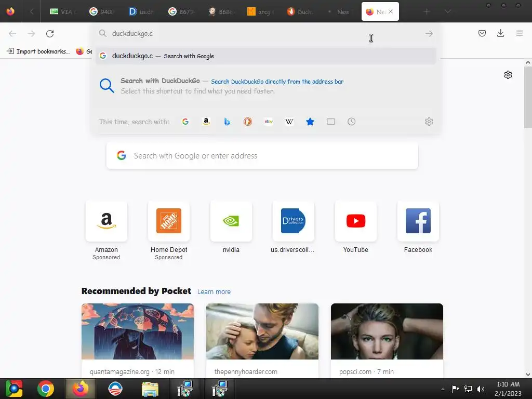Open search settings gear in dropdown
Viewport: 532px width, 399px height.
[429, 122]
